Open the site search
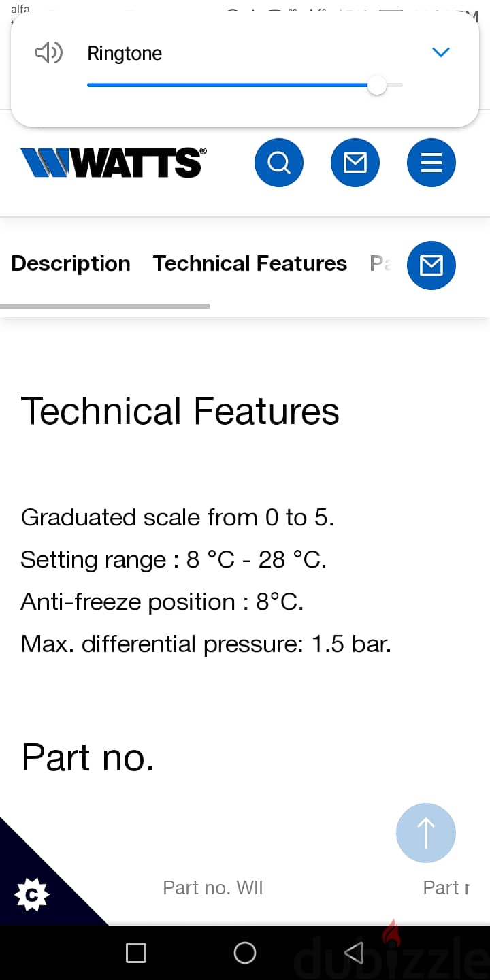Image resolution: width=490 pixels, height=980 pixels. pos(279,163)
